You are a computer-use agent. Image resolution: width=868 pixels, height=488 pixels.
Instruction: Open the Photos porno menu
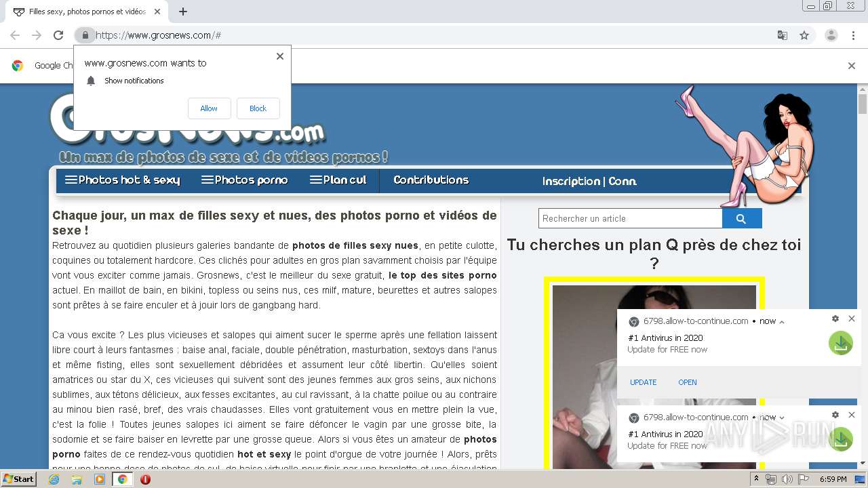click(x=244, y=180)
